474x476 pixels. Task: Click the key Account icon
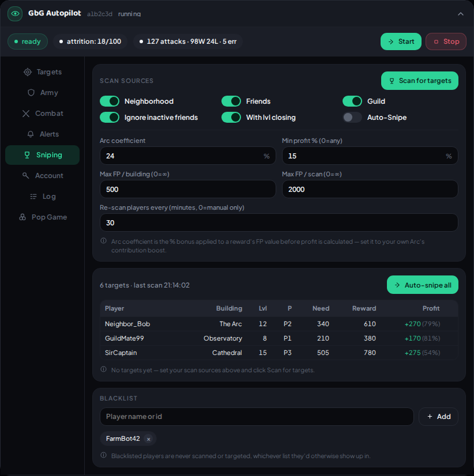click(26, 175)
